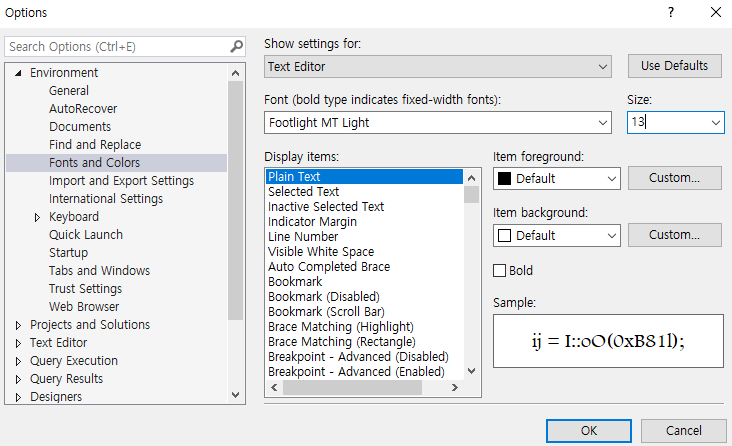Expand the Query Results node
The width and height of the screenshot is (732, 446).
(x=18, y=379)
